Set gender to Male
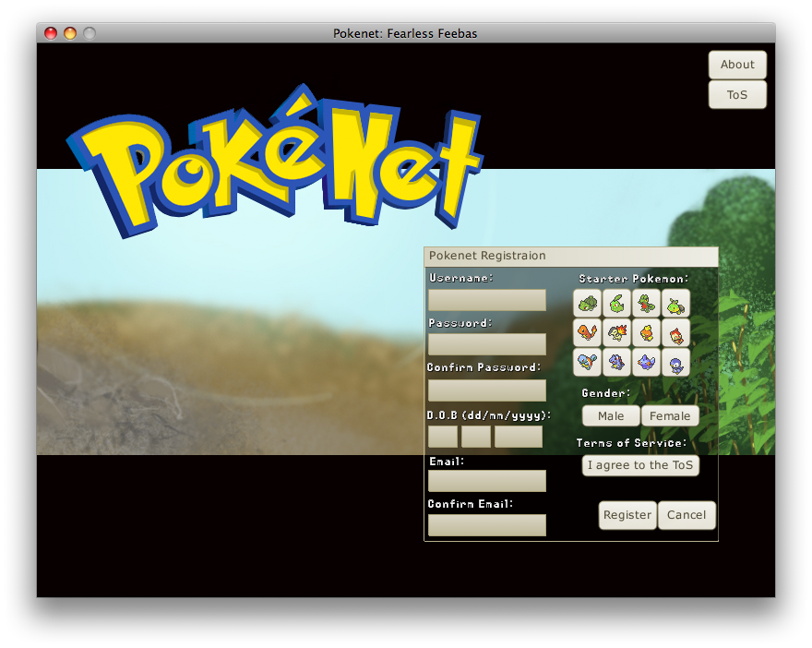This screenshot has height=648, width=812. 611,416
